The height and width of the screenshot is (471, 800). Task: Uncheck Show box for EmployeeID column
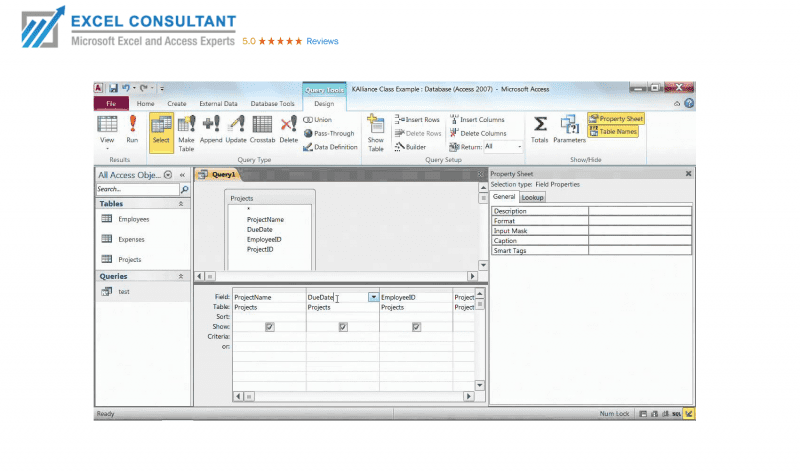[416, 327]
